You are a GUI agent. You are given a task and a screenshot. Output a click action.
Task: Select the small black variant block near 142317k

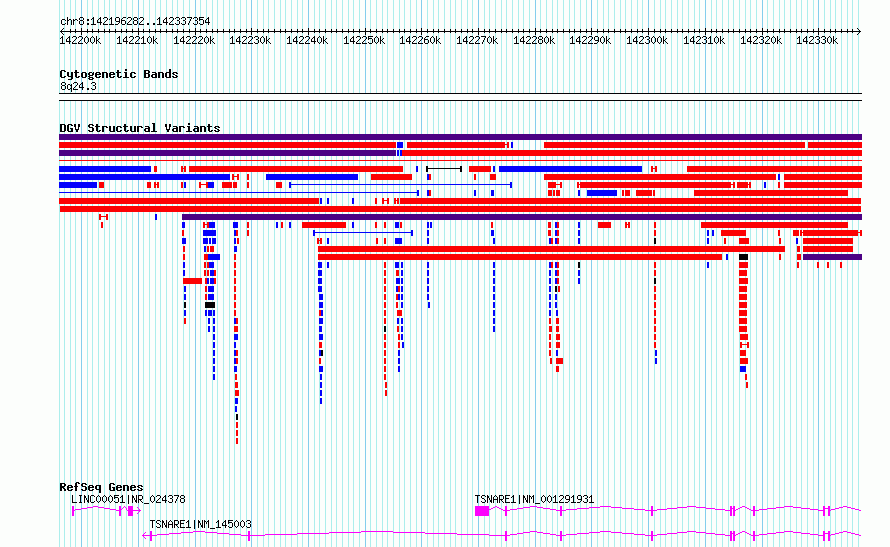click(744, 257)
